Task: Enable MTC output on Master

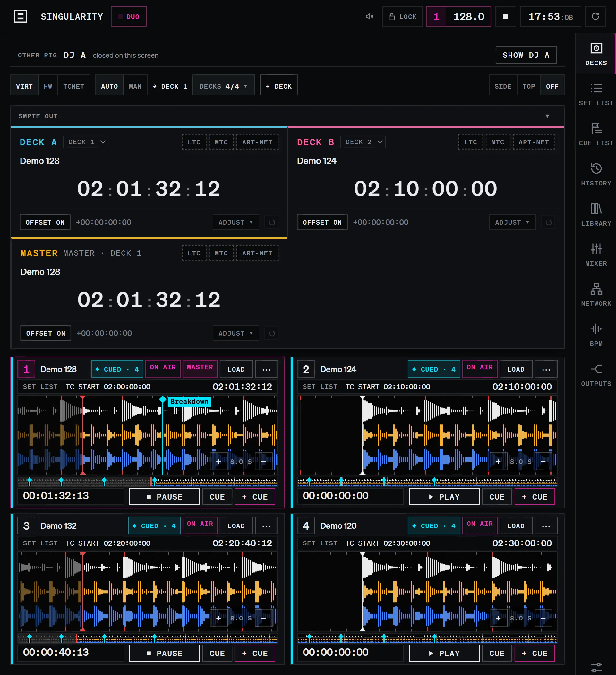Action: click(x=221, y=253)
